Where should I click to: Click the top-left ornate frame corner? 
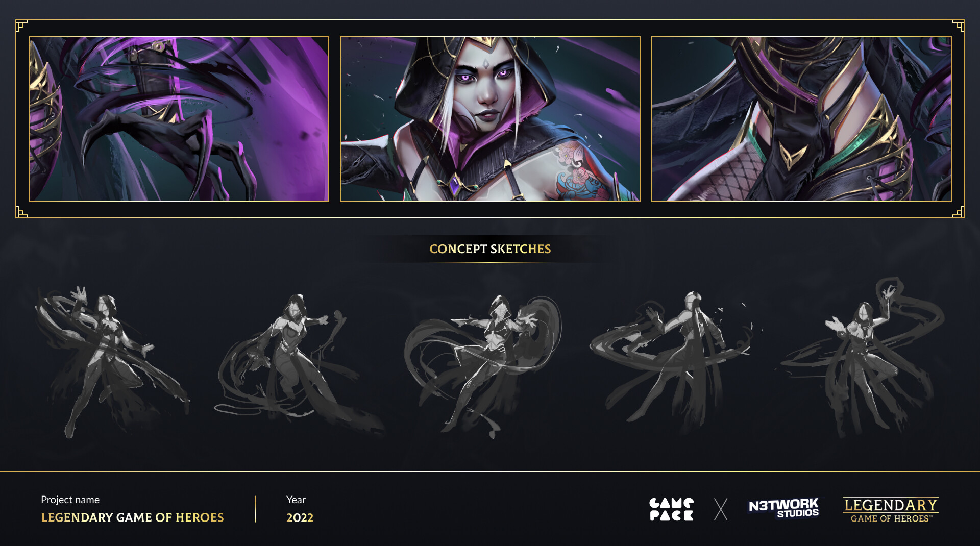[21, 26]
